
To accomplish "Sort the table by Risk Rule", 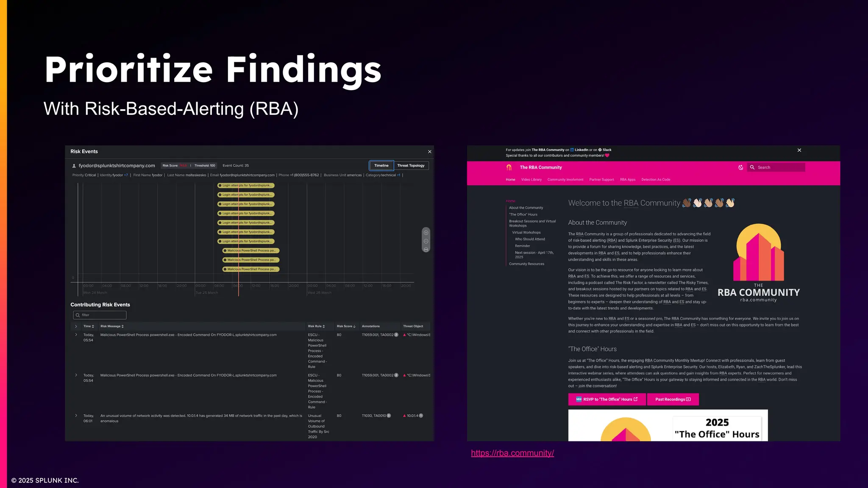I will 316,326.
